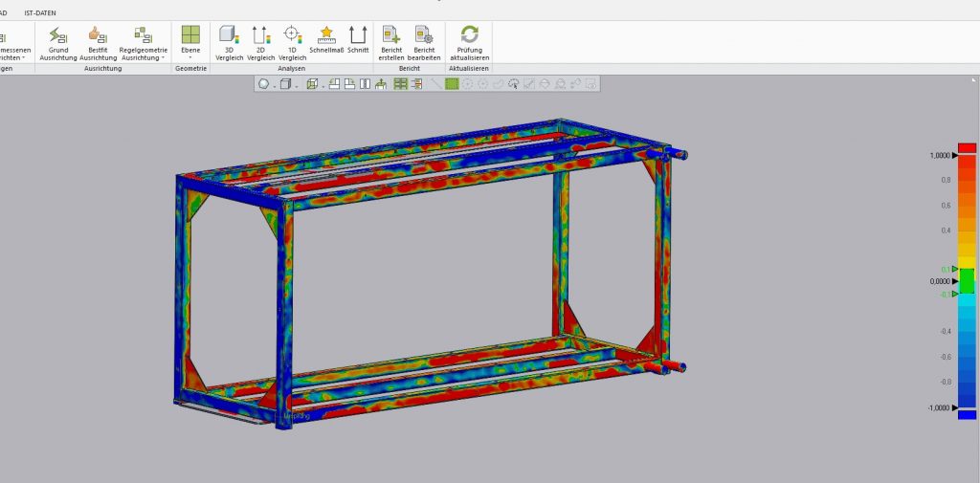Start the 2D Vergleich tool
This screenshot has height=483, width=980.
point(260,42)
